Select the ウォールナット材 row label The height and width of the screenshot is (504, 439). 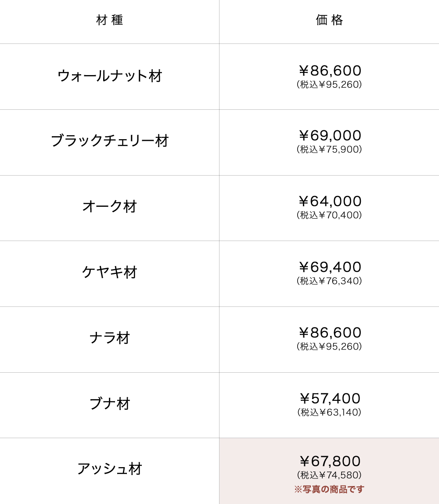pyautogui.click(x=110, y=76)
